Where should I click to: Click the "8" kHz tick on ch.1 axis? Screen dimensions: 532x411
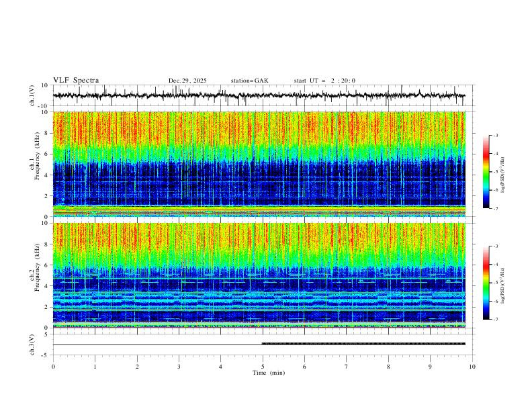point(48,133)
